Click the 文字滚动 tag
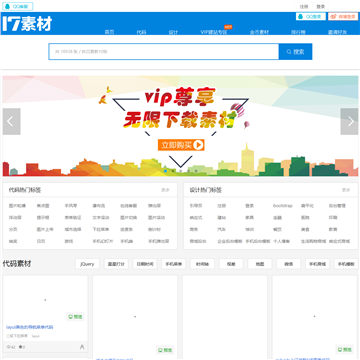This screenshot has width=360, height=360. (101, 217)
